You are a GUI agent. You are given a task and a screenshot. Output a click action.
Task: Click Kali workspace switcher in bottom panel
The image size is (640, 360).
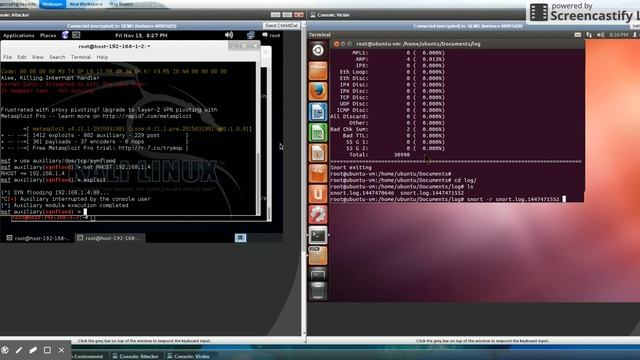pyautogui.click(x=240, y=238)
